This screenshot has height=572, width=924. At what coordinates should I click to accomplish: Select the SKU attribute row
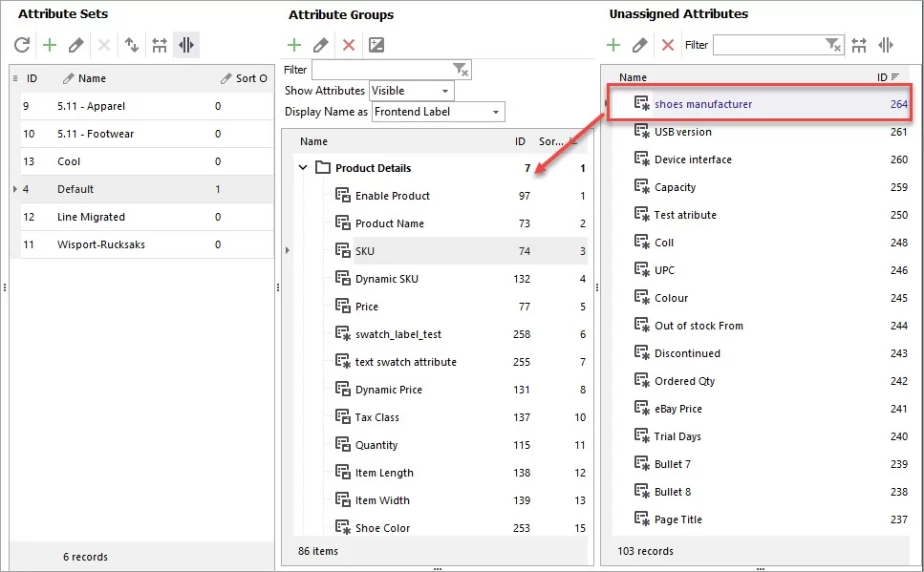click(x=470, y=251)
